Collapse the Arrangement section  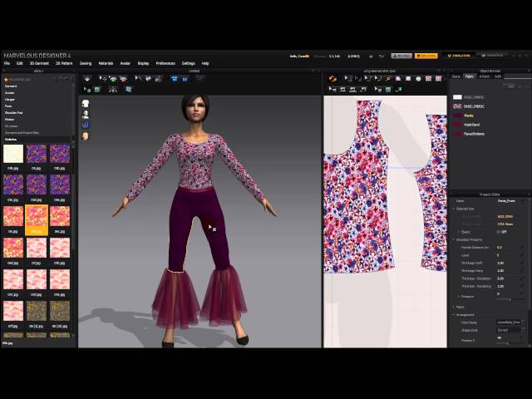point(454,315)
